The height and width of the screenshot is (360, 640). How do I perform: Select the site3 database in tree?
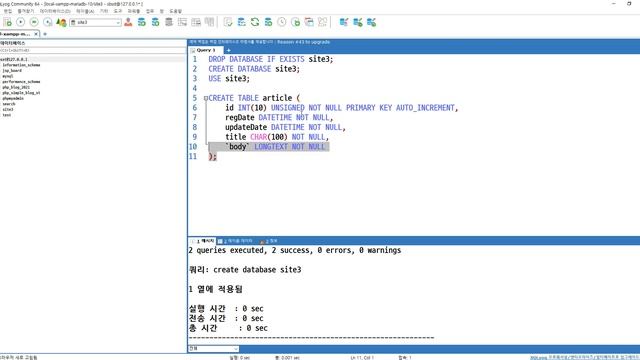8,109
